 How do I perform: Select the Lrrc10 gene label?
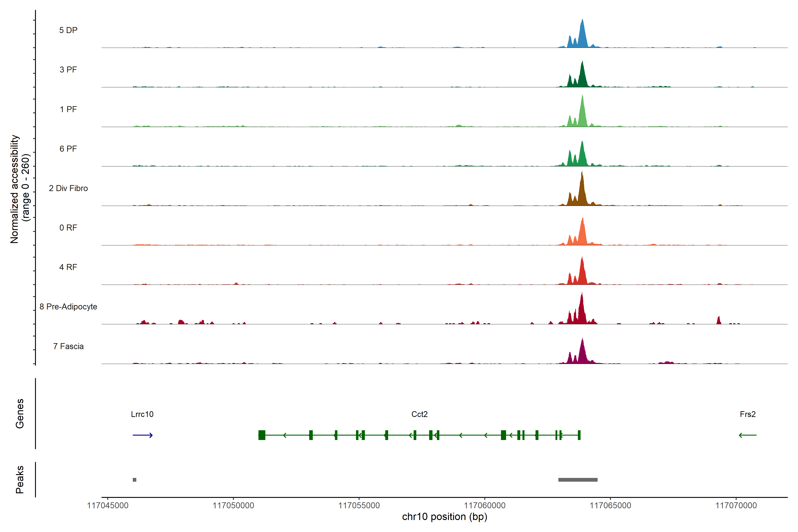pos(142,414)
